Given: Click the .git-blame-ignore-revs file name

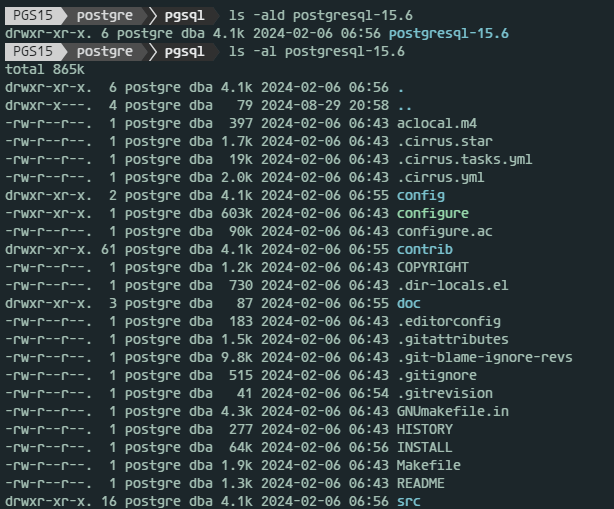Looking at the screenshot, I should pos(484,357).
